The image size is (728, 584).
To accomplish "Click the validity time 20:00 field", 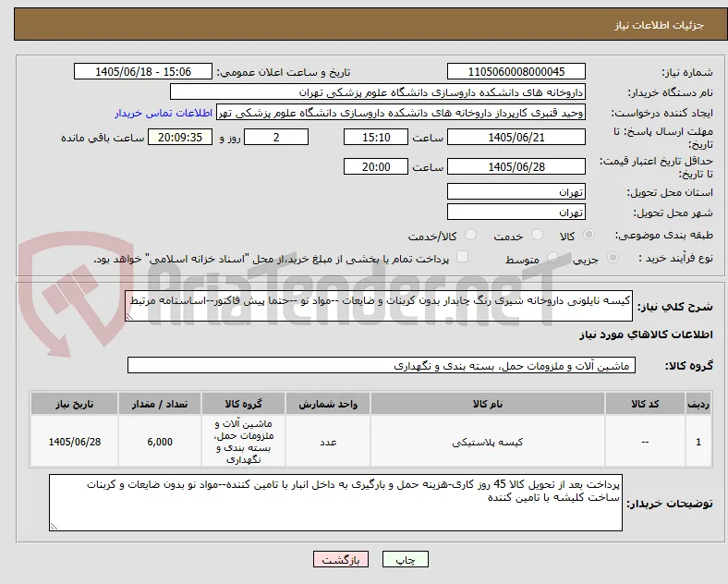I will 376,166.
